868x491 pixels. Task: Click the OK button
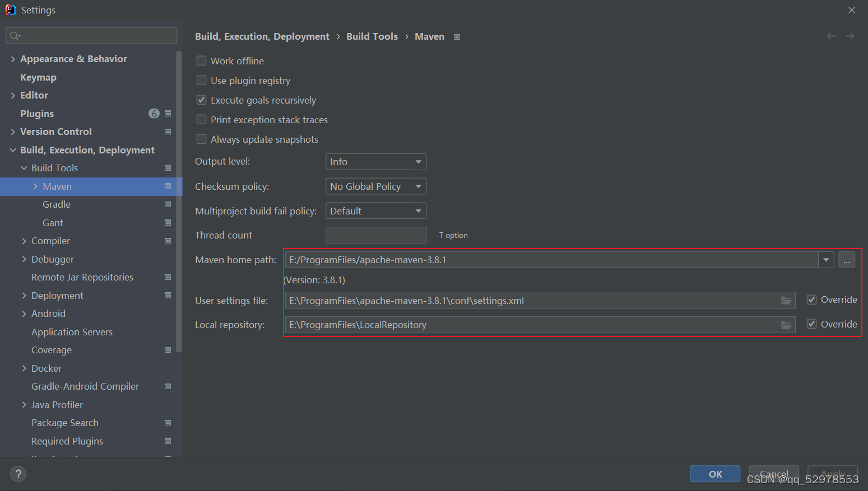coord(715,474)
